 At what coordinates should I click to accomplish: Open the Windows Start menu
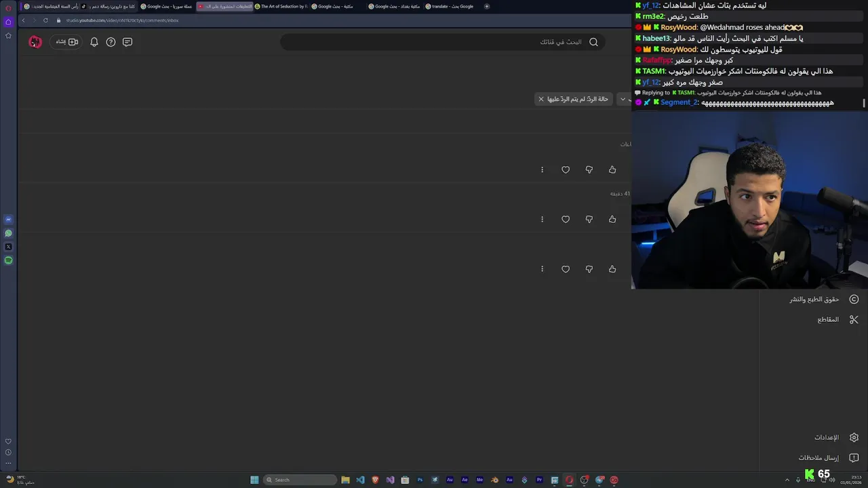point(254,480)
